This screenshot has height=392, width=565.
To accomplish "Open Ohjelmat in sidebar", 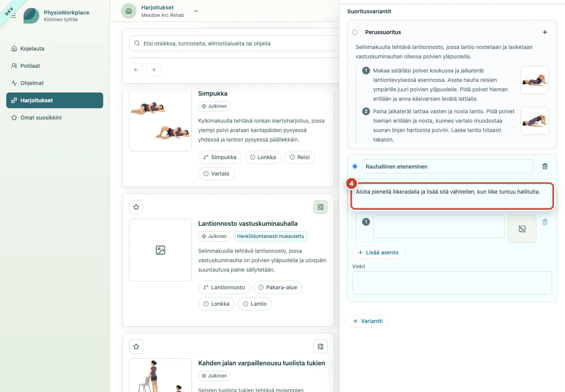I will [55, 83].
